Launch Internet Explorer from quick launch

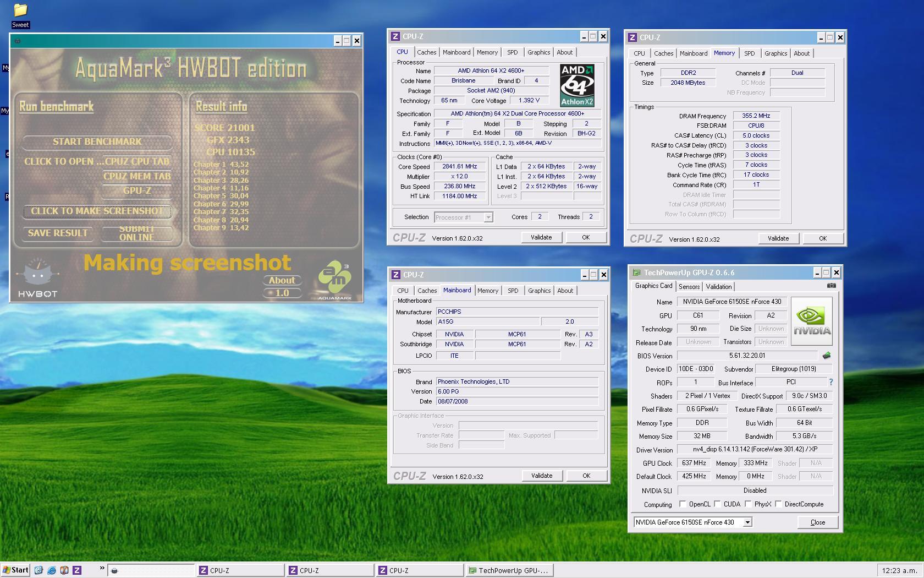(x=51, y=570)
